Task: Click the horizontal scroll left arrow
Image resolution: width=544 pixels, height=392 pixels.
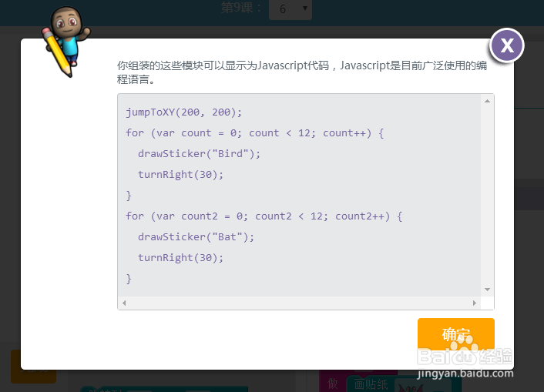Action: tap(124, 303)
